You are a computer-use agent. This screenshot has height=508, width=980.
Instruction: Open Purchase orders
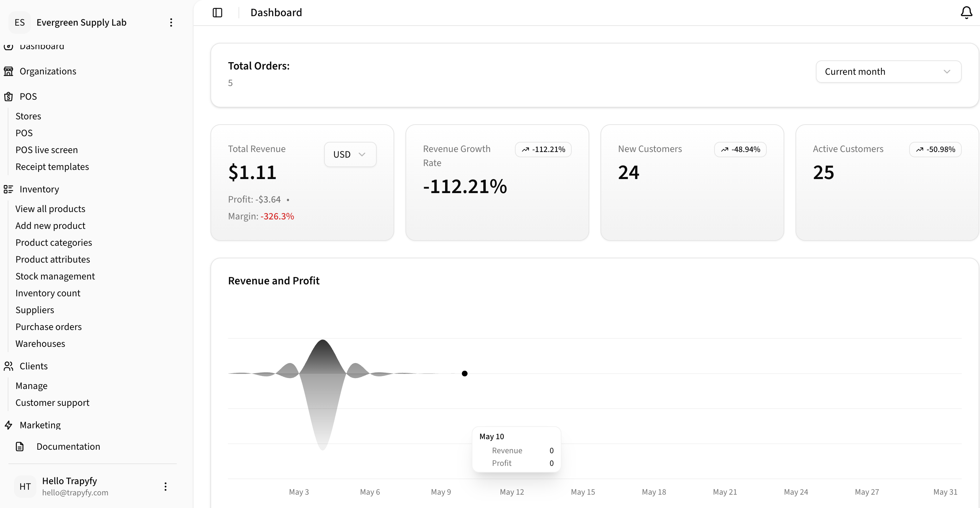point(49,327)
